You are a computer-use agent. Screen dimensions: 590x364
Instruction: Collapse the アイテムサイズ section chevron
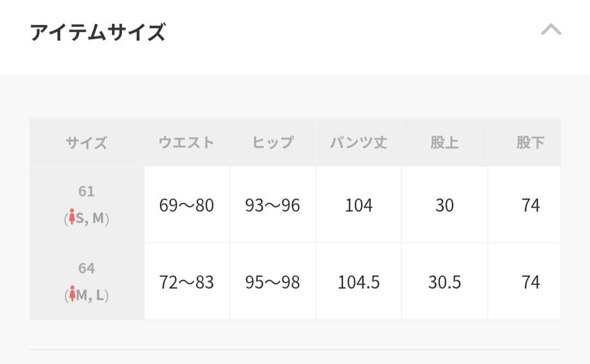tap(551, 29)
